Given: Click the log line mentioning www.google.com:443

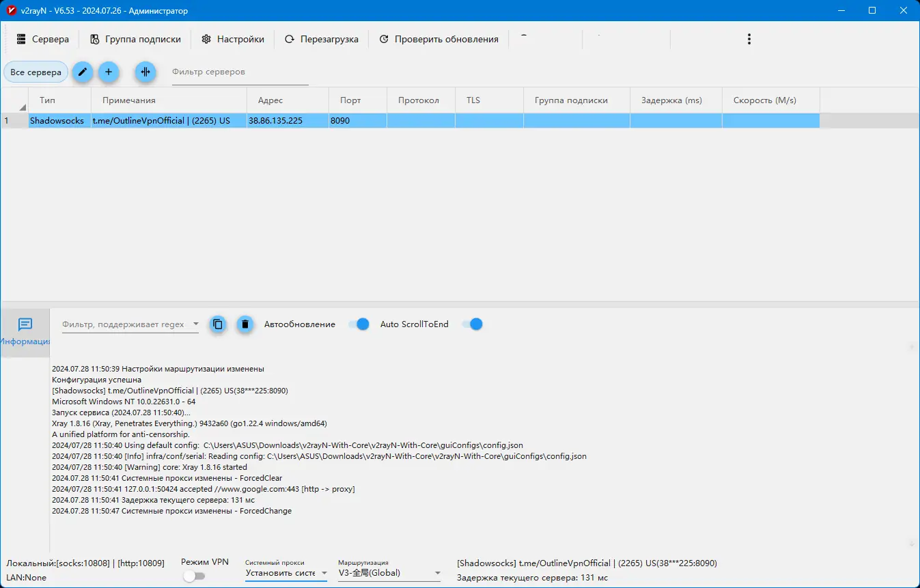Looking at the screenshot, I should 204,489.
